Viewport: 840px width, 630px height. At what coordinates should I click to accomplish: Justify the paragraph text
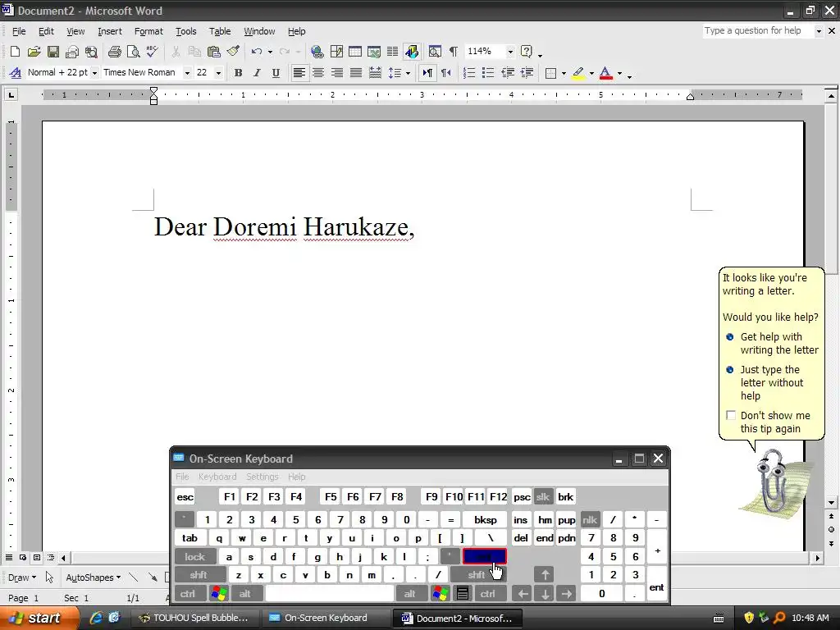tap(356, 73)
